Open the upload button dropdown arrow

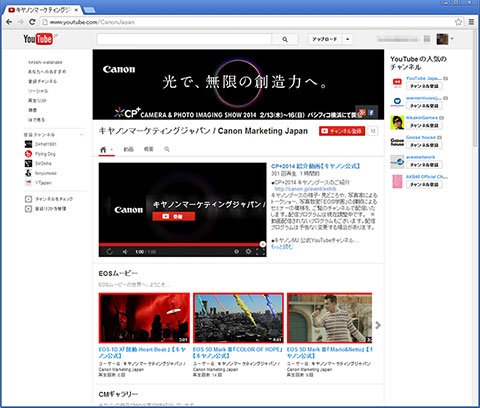348,39
